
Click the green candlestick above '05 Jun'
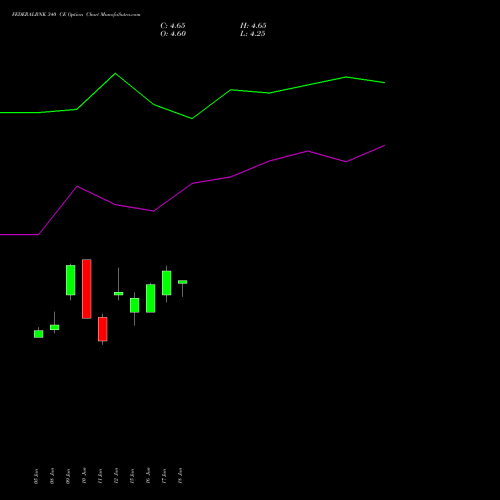(39, 334)
